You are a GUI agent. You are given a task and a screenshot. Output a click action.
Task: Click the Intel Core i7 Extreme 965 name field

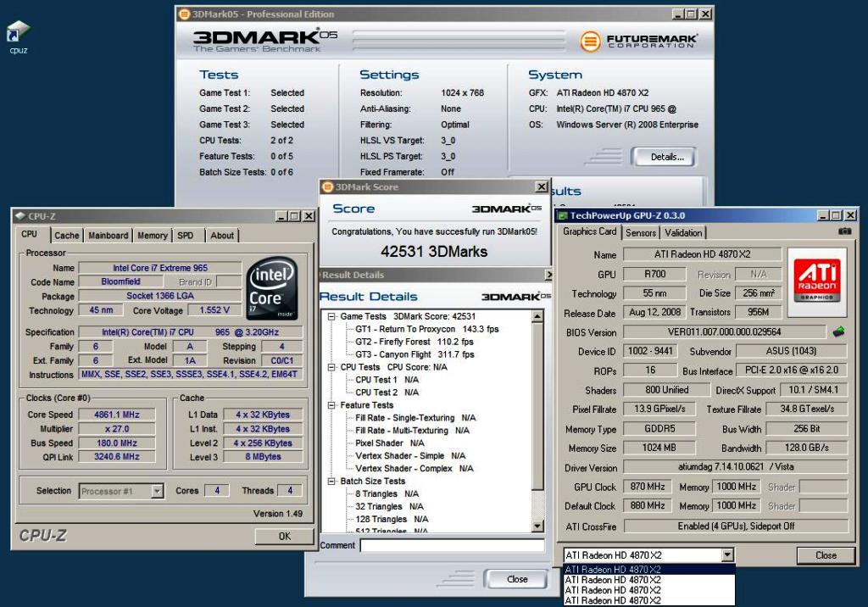[160, 268]
